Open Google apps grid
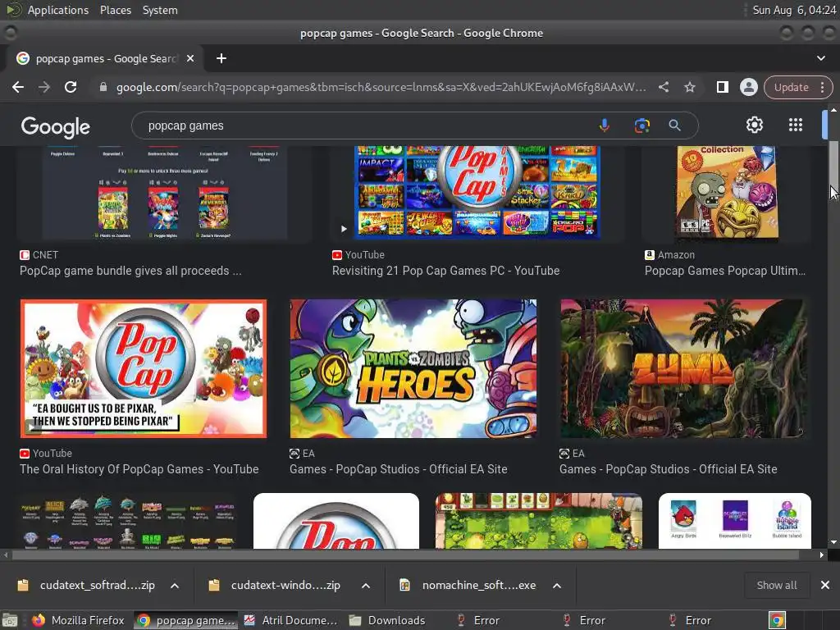The height and width of the screenshot is (630, 840). pyautogui.click(x=796, y=126)
